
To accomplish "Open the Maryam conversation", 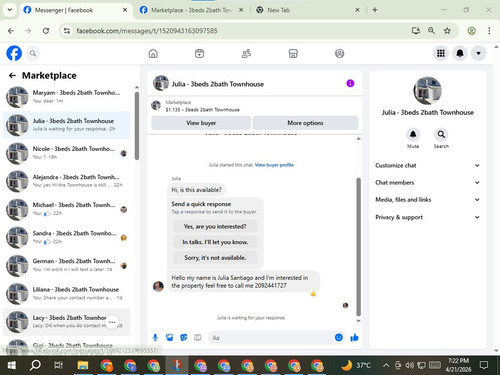I will [67, 97].
